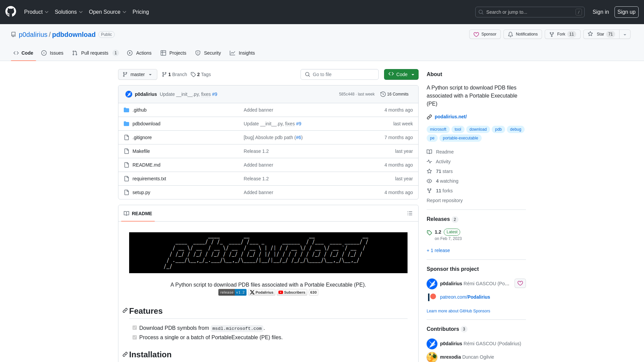Click the Security shield icon
Viewport: 644px width, 362px height.
tap(198, 53)
